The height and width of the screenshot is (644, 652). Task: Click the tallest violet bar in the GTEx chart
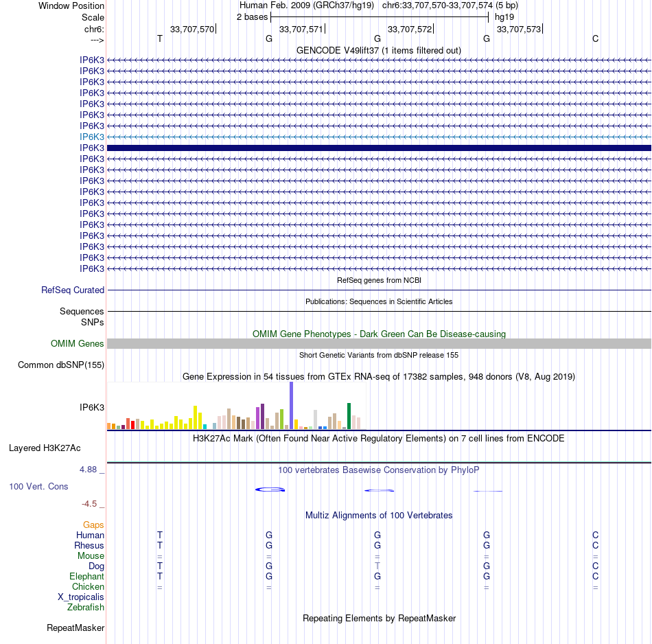click(291, 405)
